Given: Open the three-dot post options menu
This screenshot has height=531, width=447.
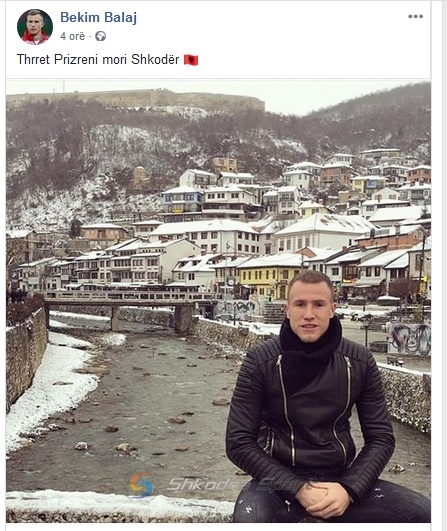Looking at the screenshot, I should tap(416, 16).
